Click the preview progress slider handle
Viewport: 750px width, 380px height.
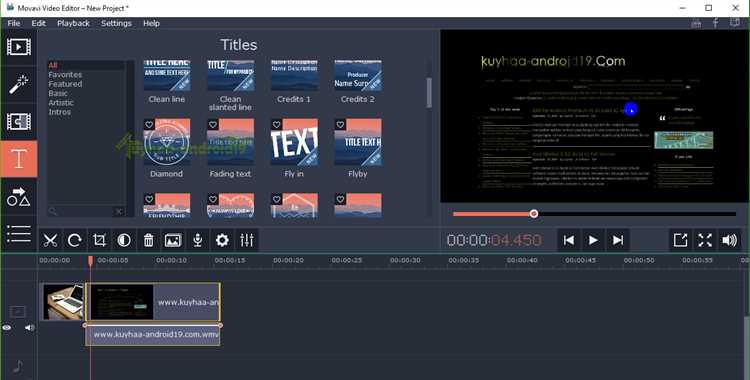534,214
